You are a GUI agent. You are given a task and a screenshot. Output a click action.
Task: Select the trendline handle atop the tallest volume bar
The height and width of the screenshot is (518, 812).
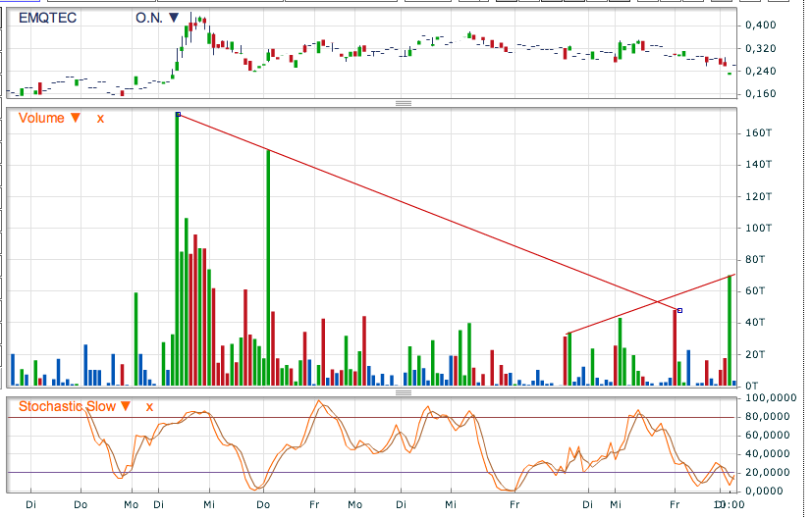tap(178, 115)
